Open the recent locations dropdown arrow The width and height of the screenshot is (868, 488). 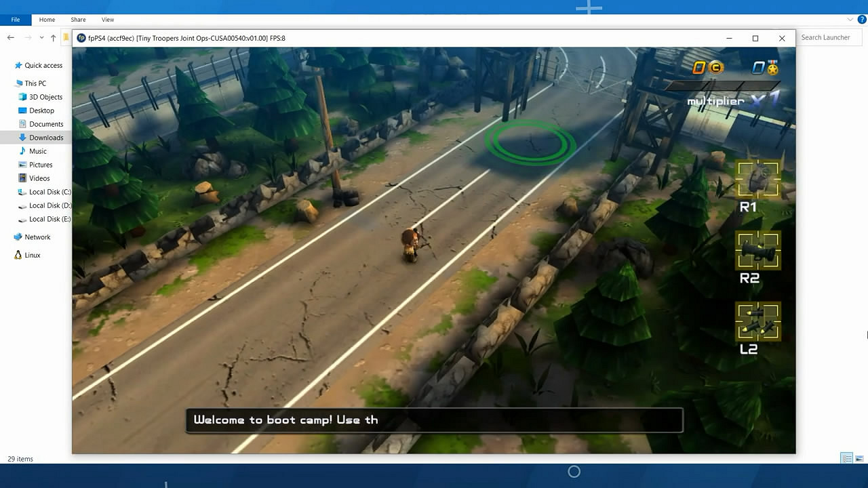point(41,38)
